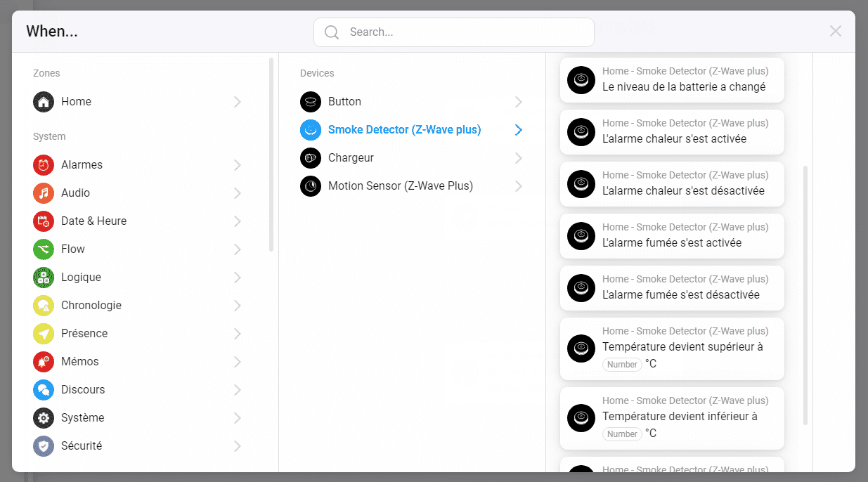Click icon on alarme chaleur désactivée card

(x=581, y=184)
